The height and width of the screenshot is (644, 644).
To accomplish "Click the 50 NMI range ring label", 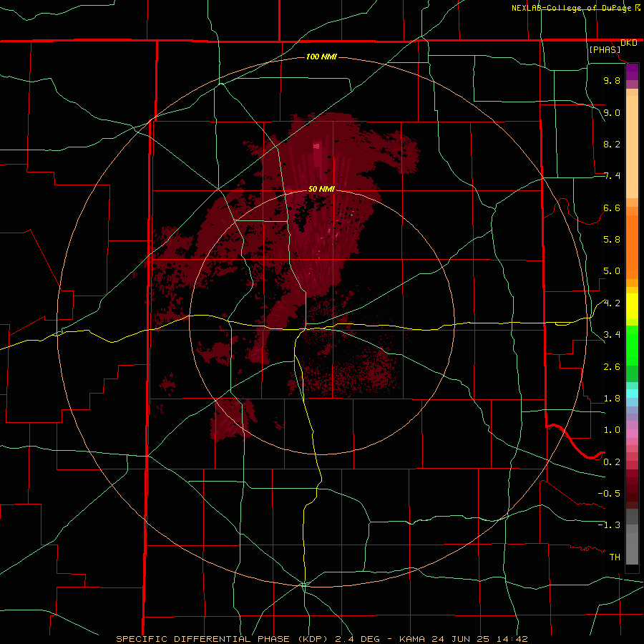I will [x=321, y=189].
